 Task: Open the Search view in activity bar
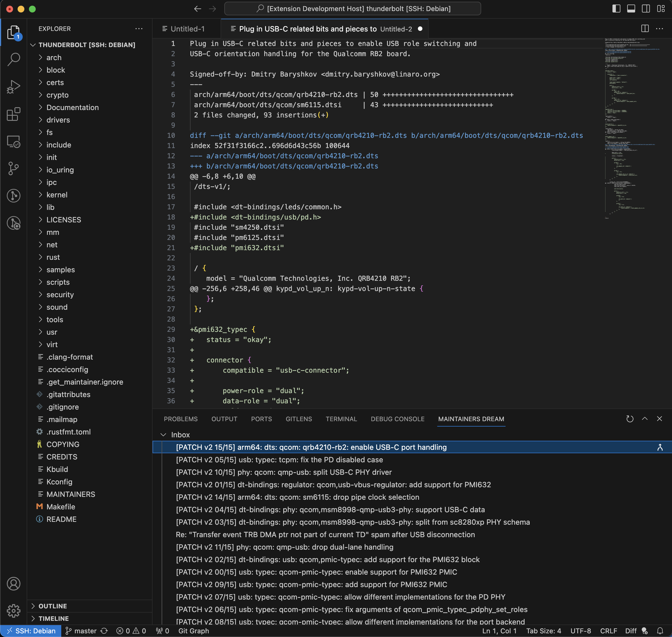click(x=14, y=60)
